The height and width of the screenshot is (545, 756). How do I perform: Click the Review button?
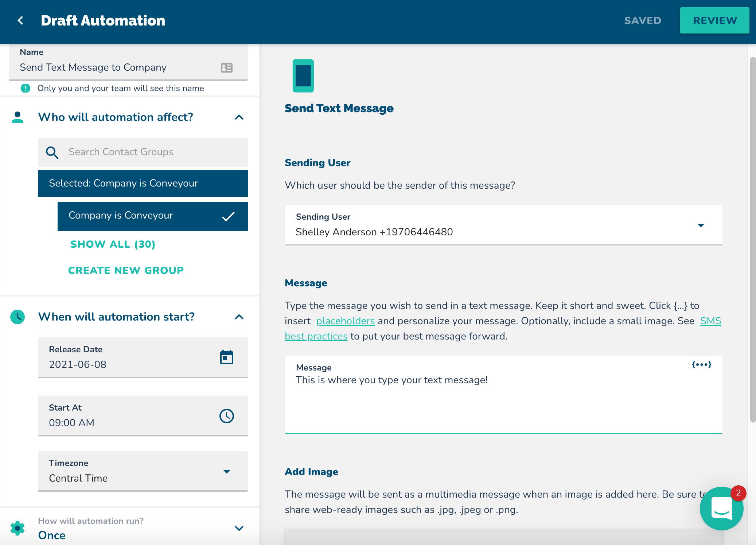714,21
